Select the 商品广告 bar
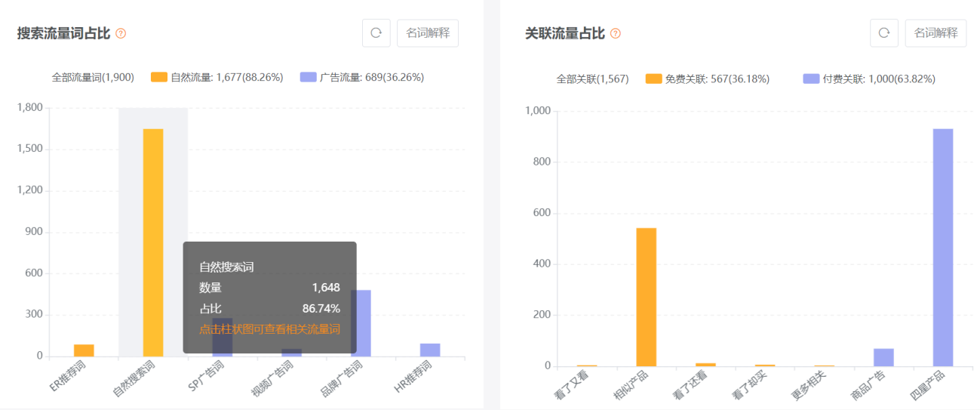 883,357
